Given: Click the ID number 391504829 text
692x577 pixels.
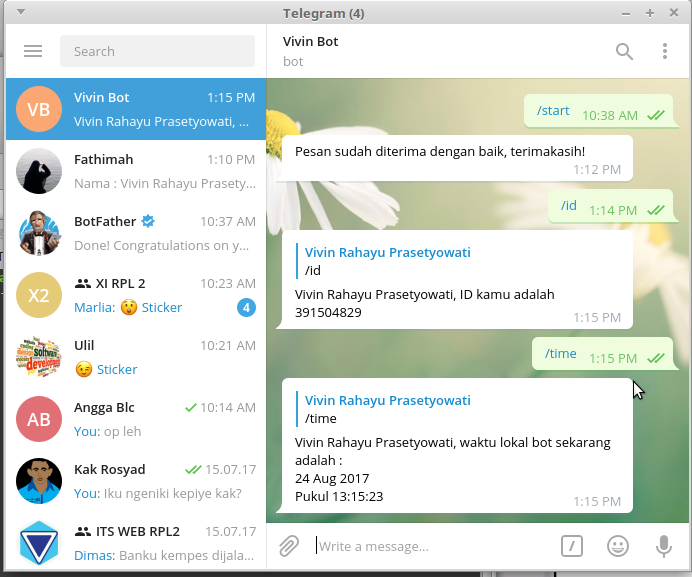Looking at the screenshot, I should click(328, 312).
